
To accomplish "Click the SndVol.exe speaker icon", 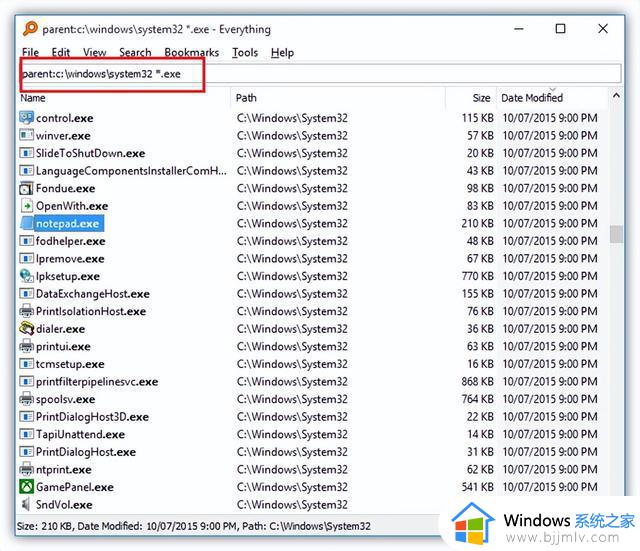I will tap(27, 504).
